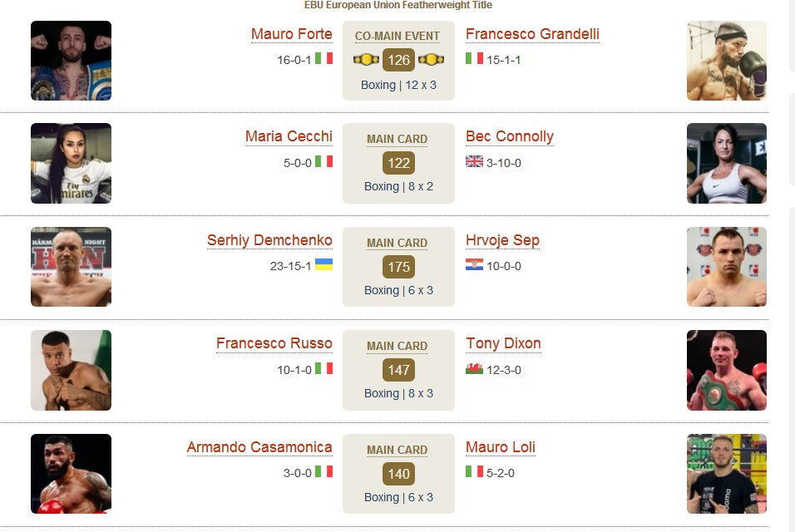Image resolution: width=795 pixels, height=532 pixels.
Task: Click the Italian flag next to Mauro Forte's record
Action: pos(323,58)
